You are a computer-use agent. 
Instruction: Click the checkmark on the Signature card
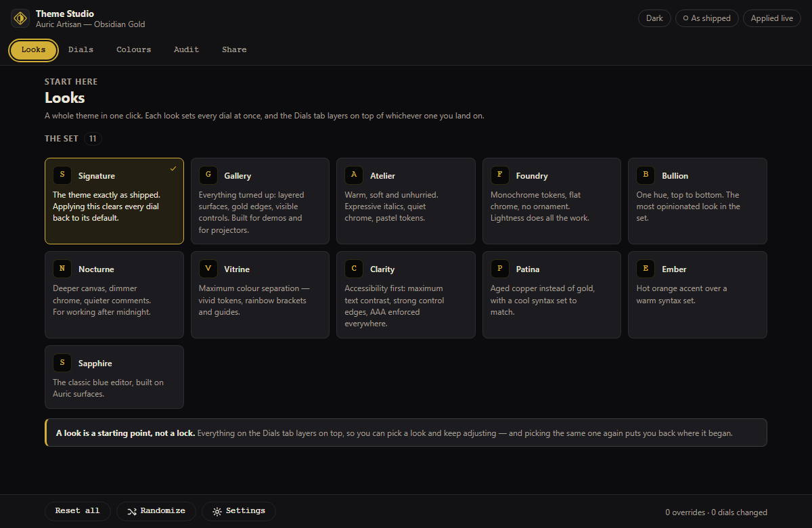tap(173, 168)
